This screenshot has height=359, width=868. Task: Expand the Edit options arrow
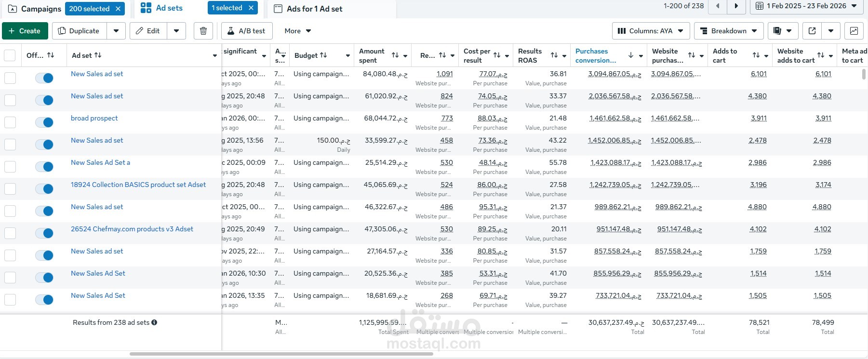[x=176, y=31]
